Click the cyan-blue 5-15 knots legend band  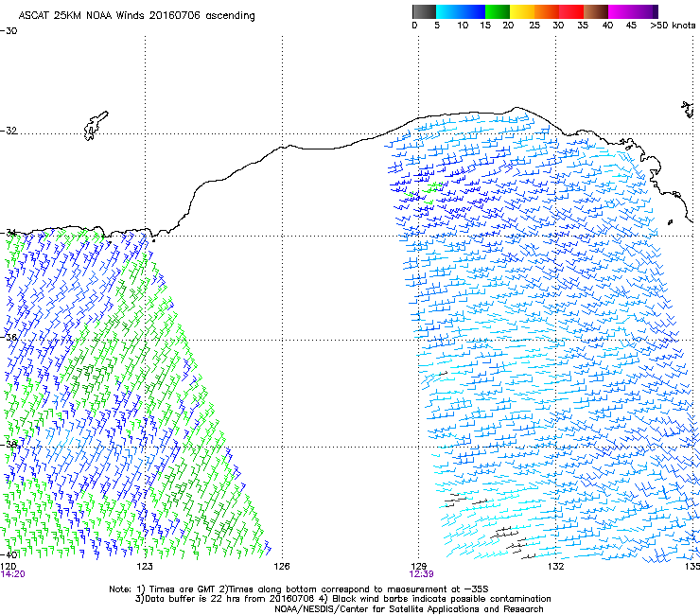point(461,11)
